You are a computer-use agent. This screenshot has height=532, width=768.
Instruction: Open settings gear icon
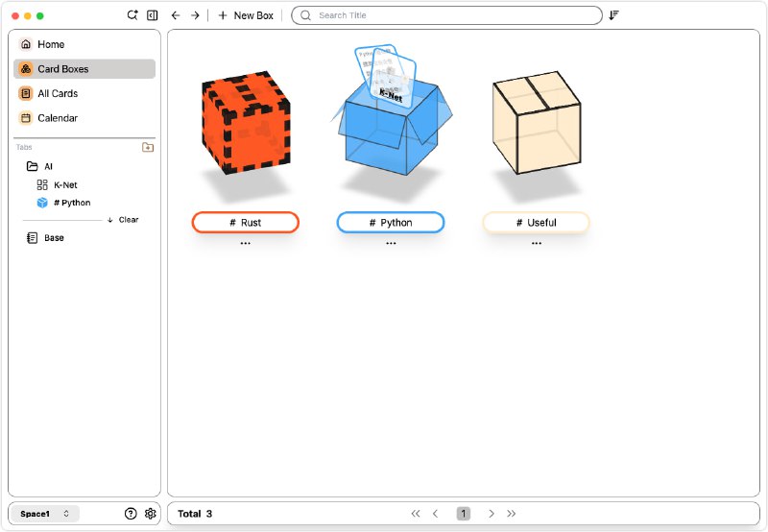click(151, 514)
